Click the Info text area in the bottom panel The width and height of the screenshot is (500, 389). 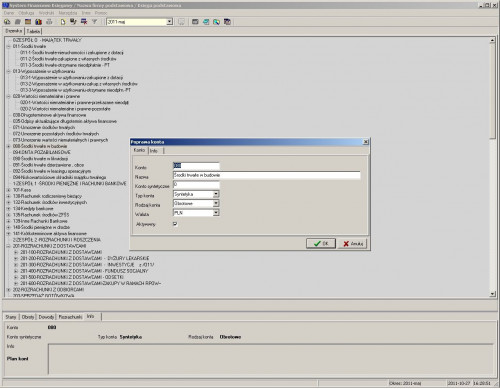pyautogui.click(x=271, y=359)
